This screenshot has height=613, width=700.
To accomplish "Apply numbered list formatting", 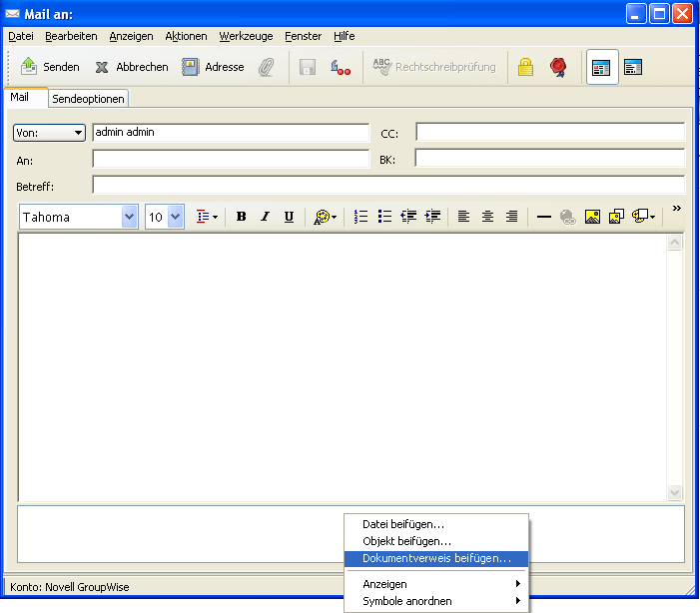I will 361,217.
